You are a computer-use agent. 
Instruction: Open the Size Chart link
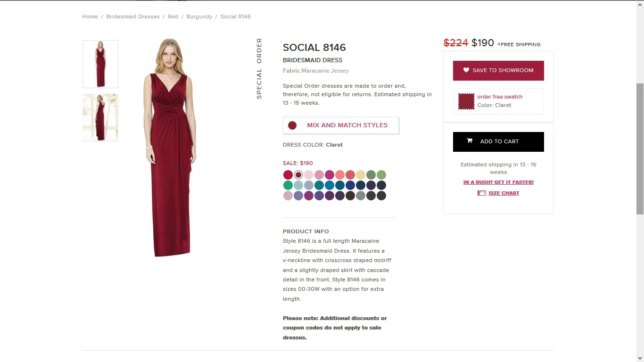tap(504, 193)
